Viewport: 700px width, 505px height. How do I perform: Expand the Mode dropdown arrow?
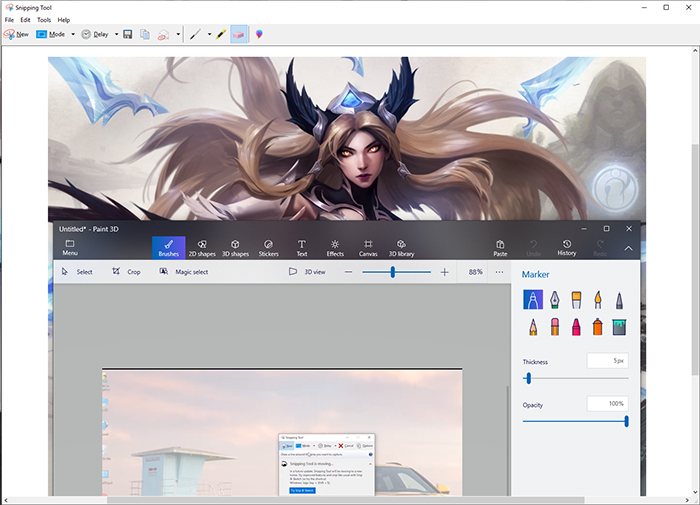(72, 34)
